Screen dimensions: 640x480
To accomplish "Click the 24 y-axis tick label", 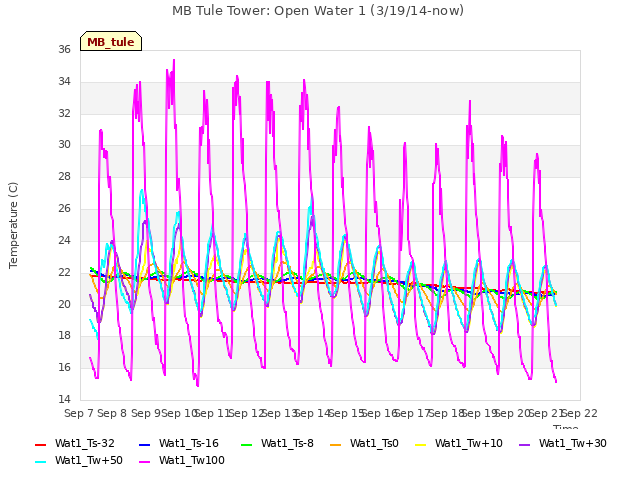I will point(64,240).
